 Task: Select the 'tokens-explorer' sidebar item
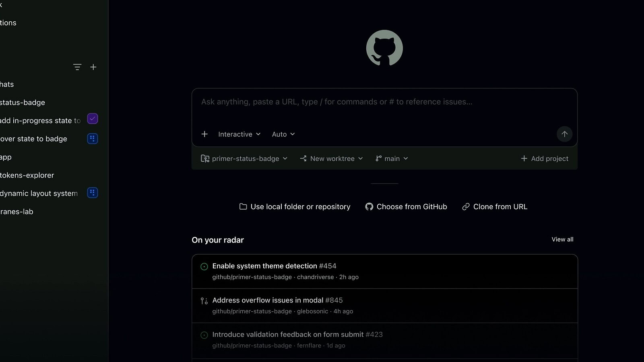(27, 175)
